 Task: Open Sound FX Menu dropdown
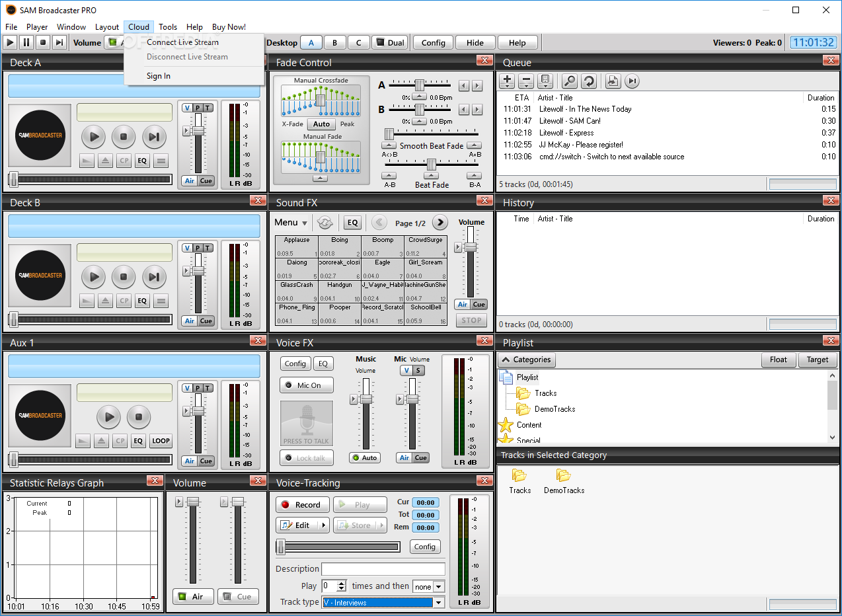(x=291, y=223)
